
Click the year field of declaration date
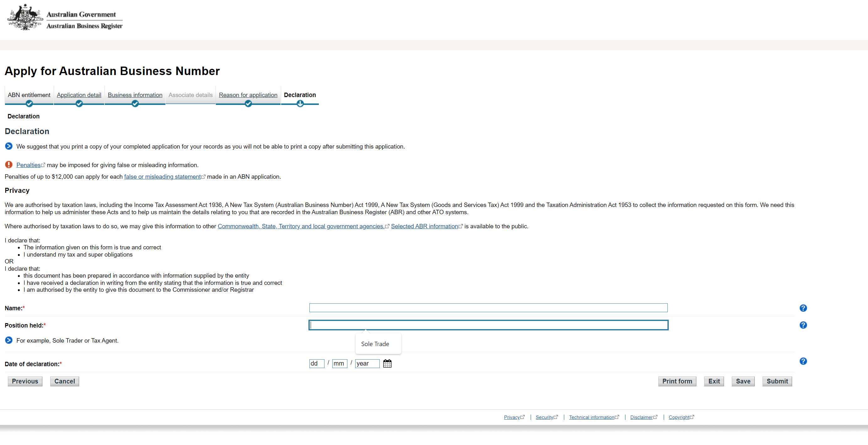pyautogui.click(x=367, y=363)
